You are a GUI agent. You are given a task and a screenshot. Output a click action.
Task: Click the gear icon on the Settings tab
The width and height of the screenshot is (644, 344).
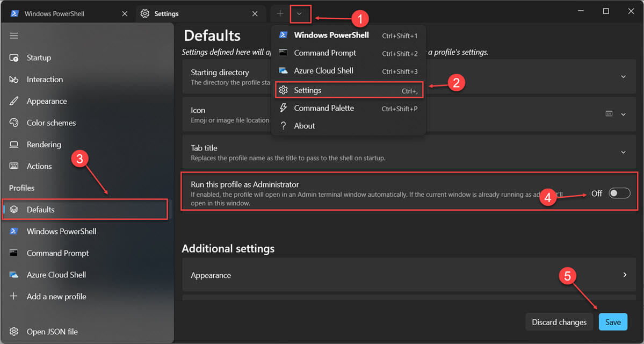(x=144, y=13)
